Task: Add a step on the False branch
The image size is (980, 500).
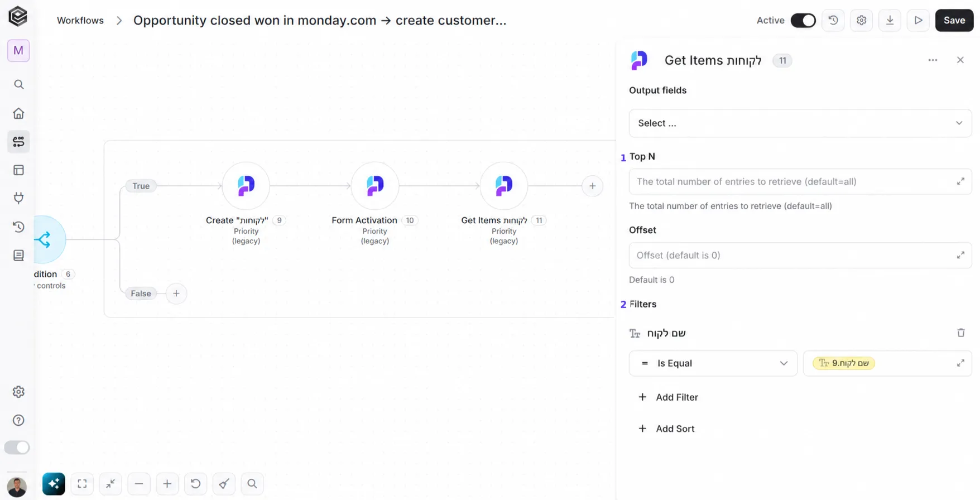Action: (x=176, y=294)
